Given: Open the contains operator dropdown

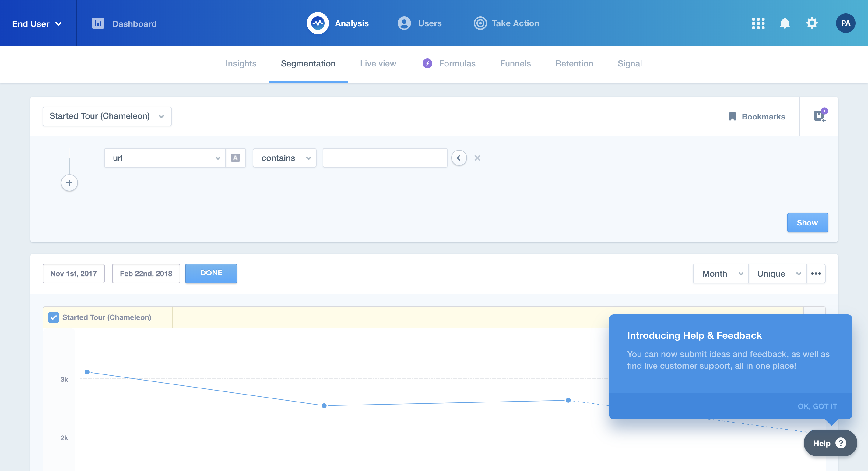Looking at the screenshot, I should point(284,158).
